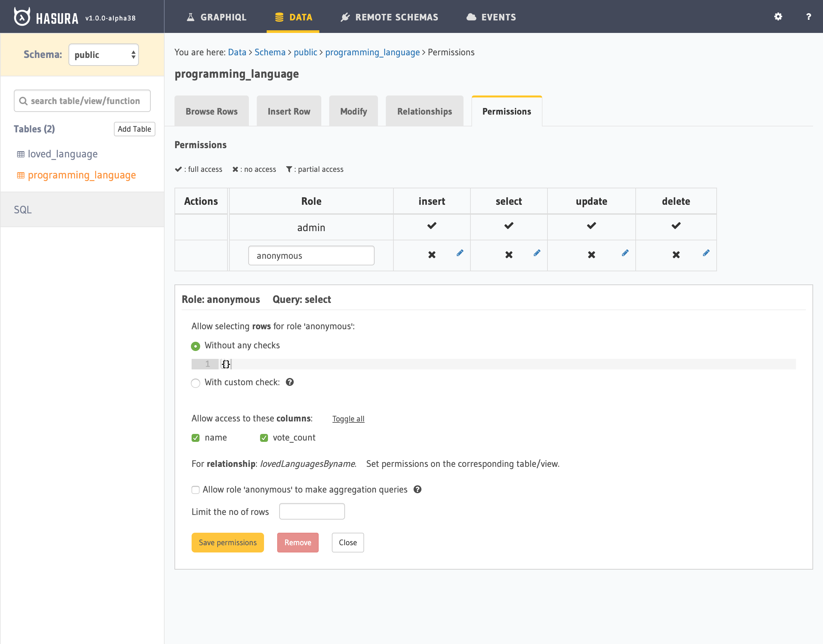The width and height of the screenshot is (823, 644).
Task: Open the Schema public dropdown
Action: tap(104, 55)
